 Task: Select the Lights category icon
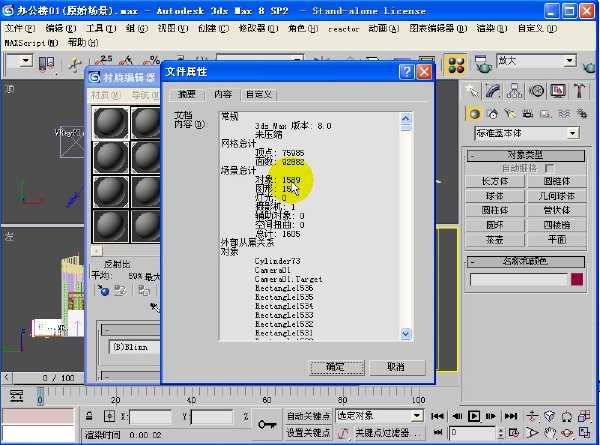[x=510, y=114]
